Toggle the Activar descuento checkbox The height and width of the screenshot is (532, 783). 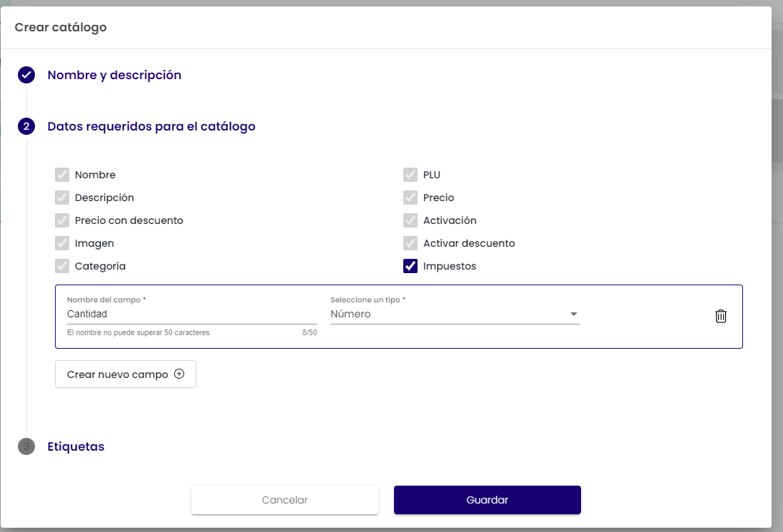[x=410, y=243]
